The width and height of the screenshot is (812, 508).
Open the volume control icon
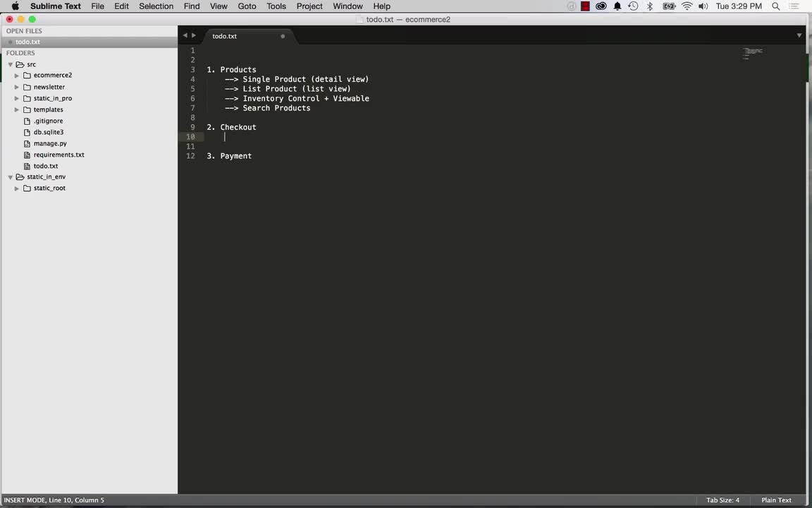coord(703,6)
